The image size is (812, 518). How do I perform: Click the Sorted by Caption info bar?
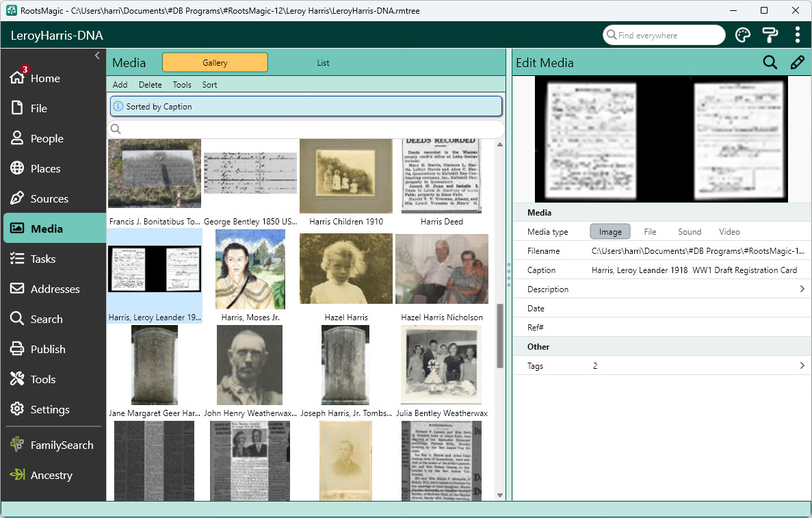306,106
